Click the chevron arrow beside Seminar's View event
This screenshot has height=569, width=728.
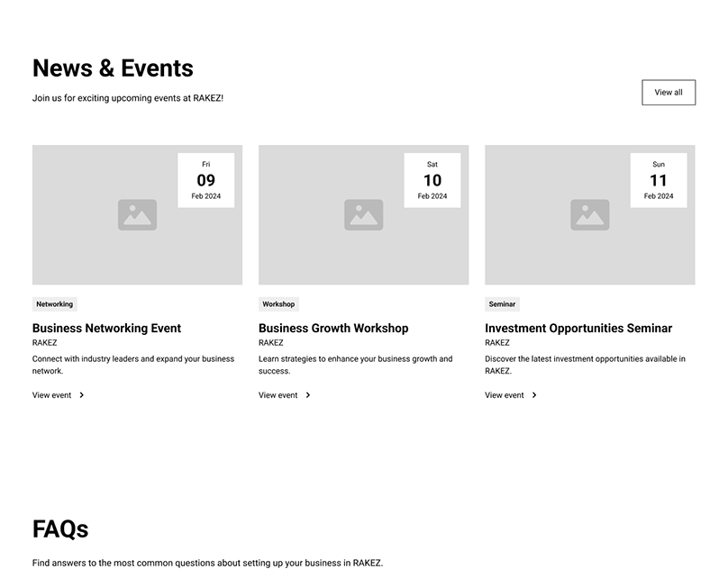(x=534, y=395)
